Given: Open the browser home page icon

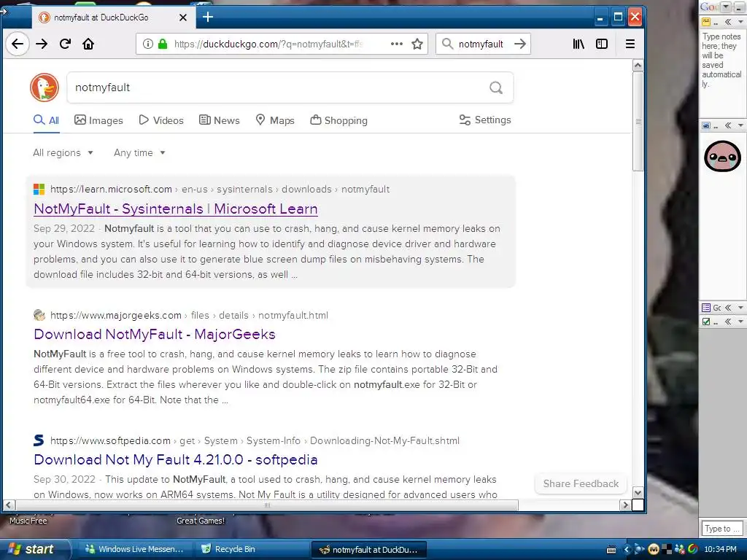Looking at the screenshot, I should (x=88, y=44).
